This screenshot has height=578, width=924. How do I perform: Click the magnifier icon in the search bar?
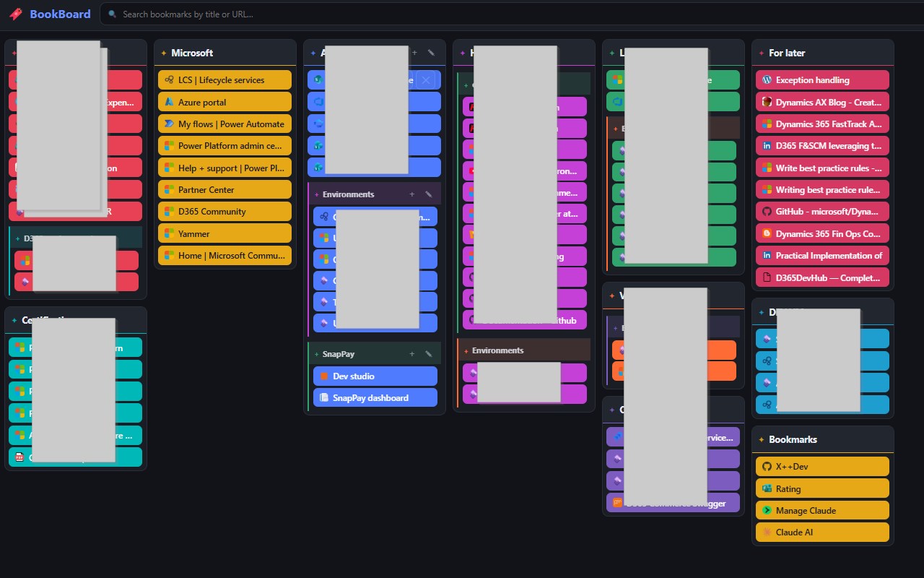(113, 14)
